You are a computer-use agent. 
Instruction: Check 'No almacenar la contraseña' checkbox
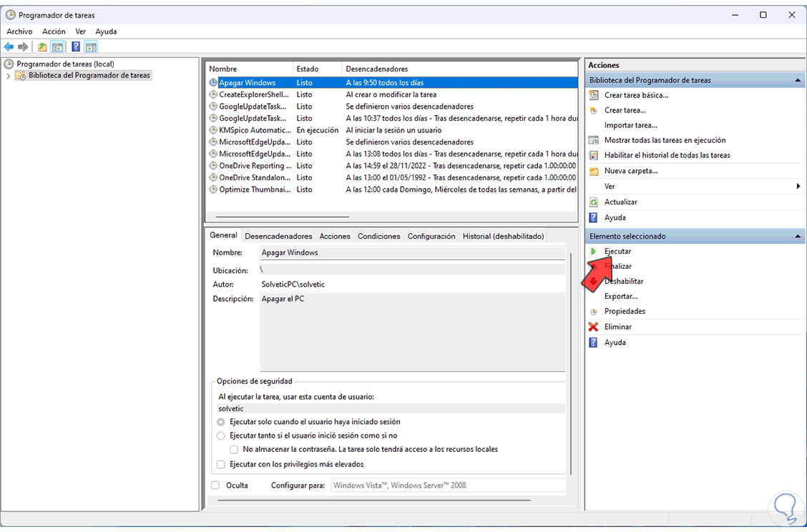point(234,450)
